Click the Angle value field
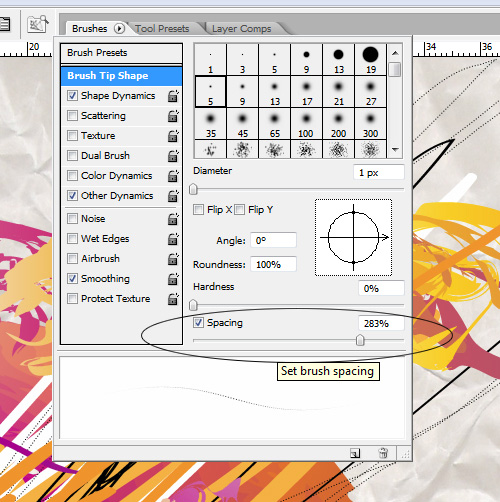500x502 pixels. 273,240
